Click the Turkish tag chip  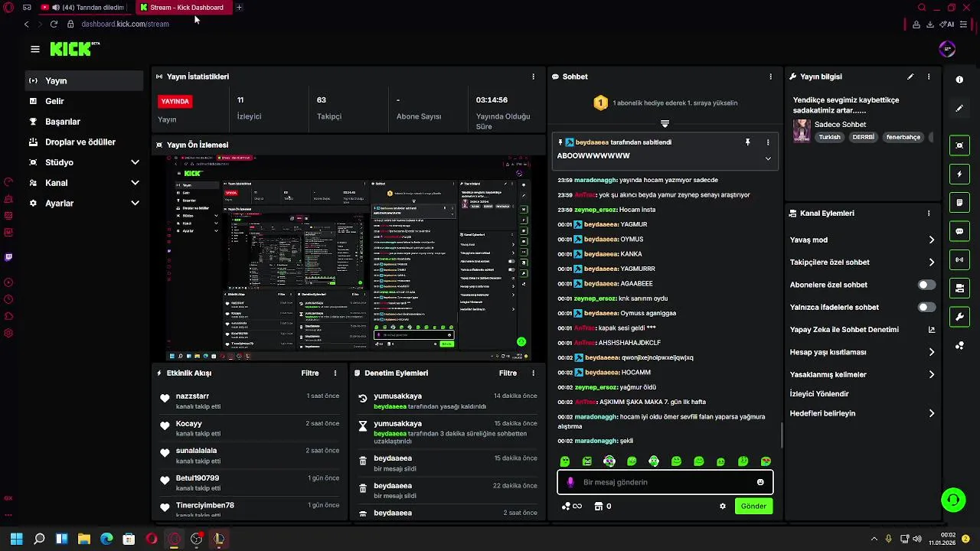pyautogui.click(x=829, y=138)
